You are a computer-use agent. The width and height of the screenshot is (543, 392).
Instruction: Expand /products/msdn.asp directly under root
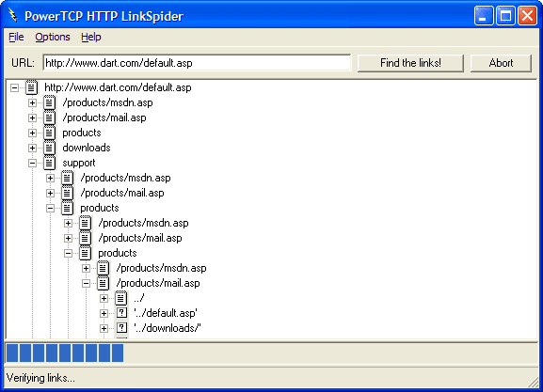(32, 103)
